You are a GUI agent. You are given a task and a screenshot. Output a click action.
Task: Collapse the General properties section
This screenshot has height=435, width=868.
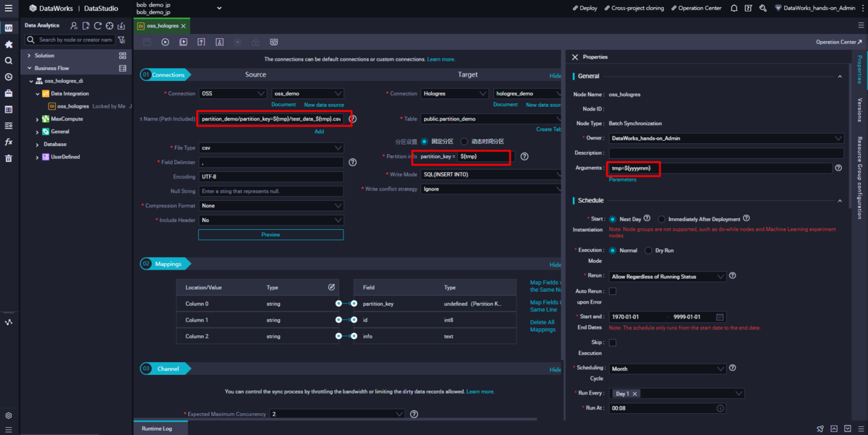point(840,76)
